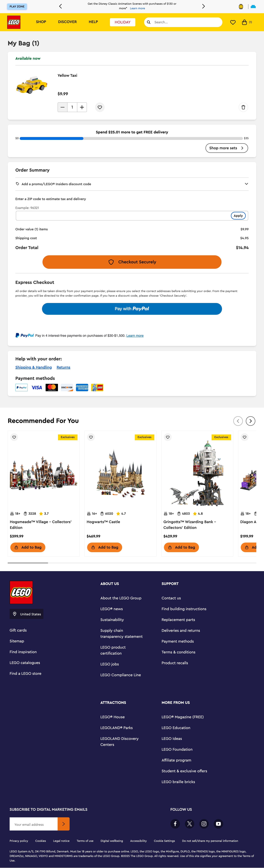Open the wishlist via the heart icon

233,22
